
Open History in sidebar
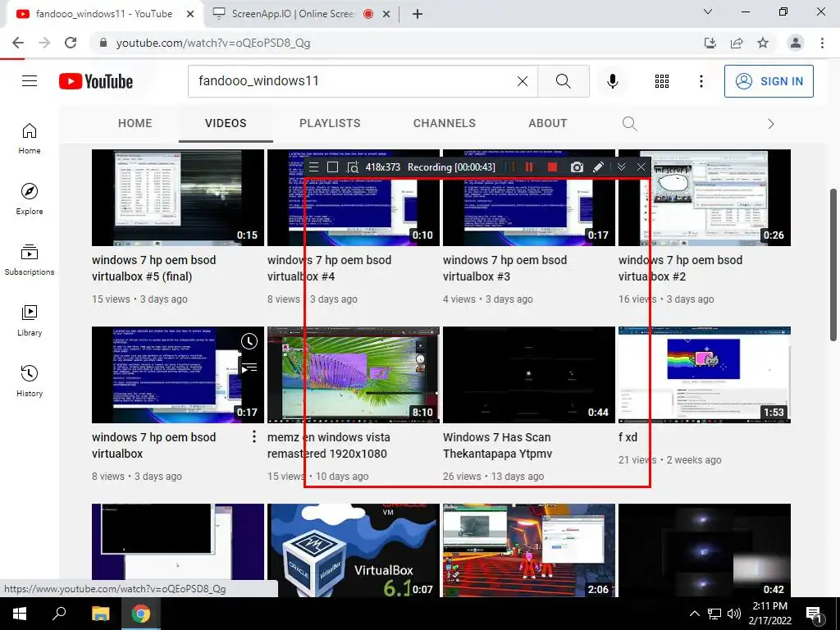pyautogui.click(x=30, y=381)
